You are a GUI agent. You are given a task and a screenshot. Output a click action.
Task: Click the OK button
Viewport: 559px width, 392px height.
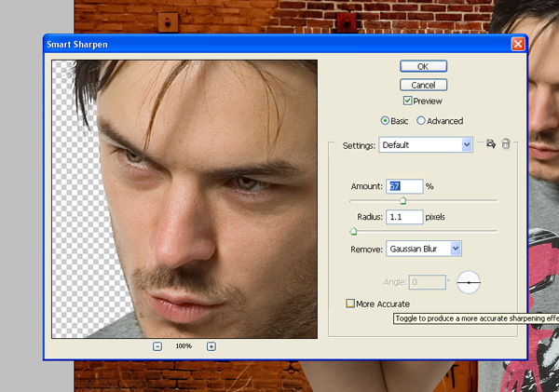[423, 66]
